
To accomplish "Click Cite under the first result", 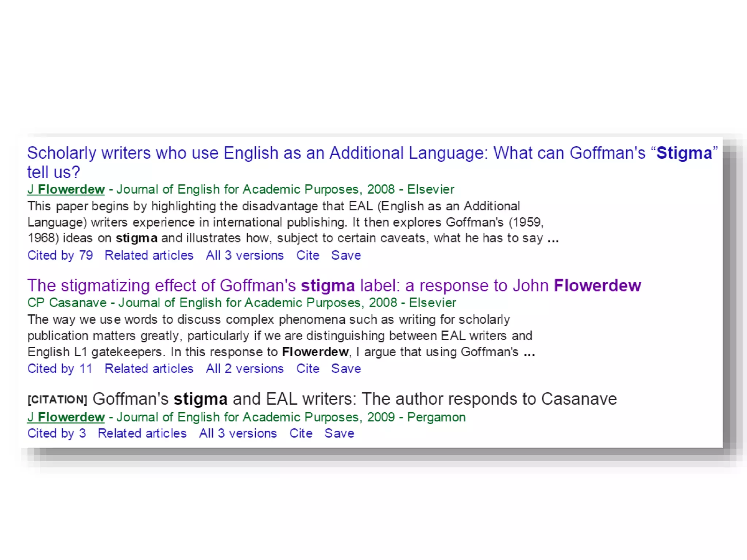I will pos(307,255).
